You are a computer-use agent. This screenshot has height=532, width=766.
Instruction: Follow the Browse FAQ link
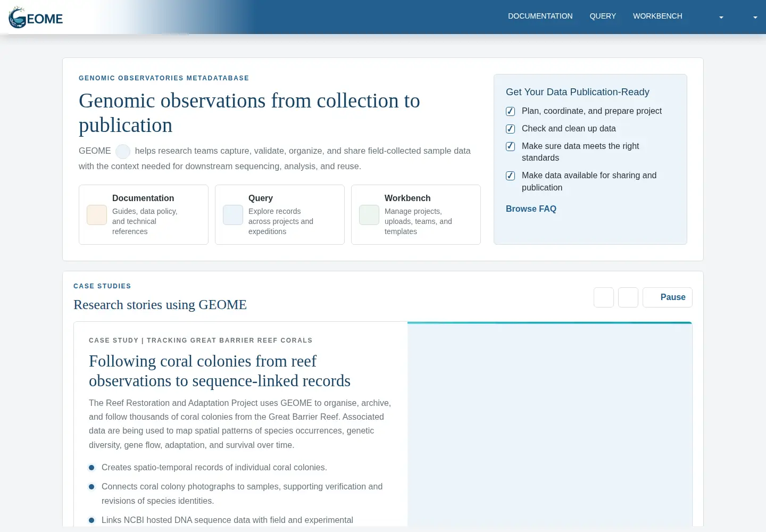(531, 209)
